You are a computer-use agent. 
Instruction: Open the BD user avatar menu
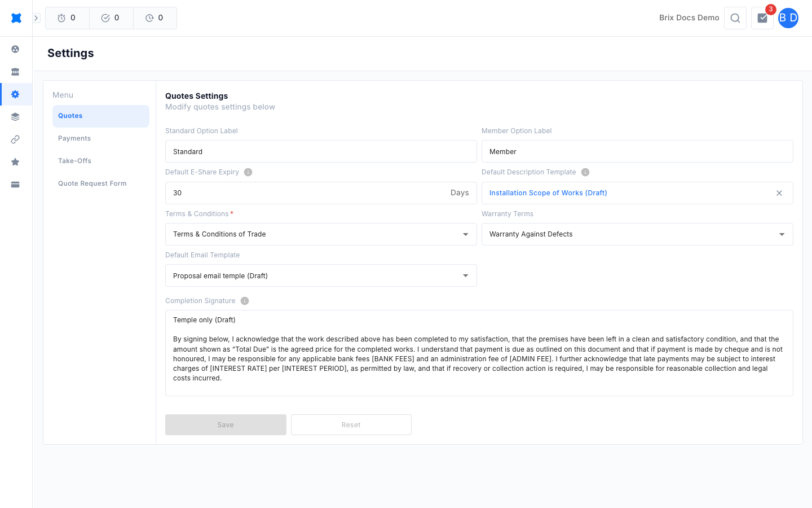pyautogui.click(x=788, y=18)
